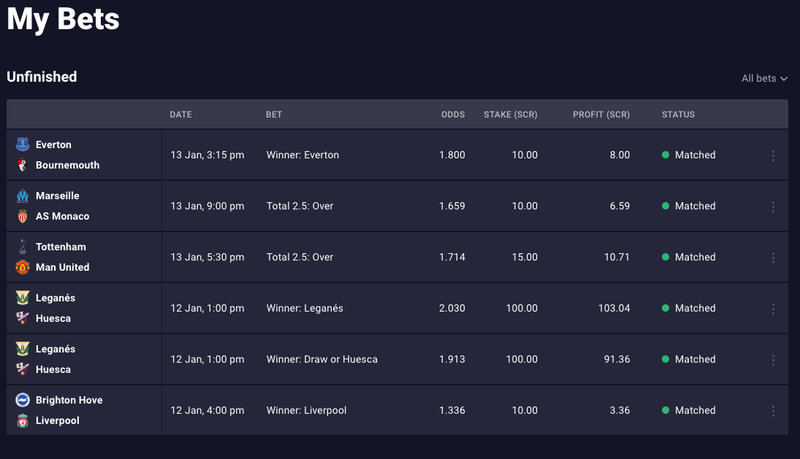Screen dimensions: 800x459
Task: Open three-dot menu for Winner: Leganés bet
Action: click(773, 309)
